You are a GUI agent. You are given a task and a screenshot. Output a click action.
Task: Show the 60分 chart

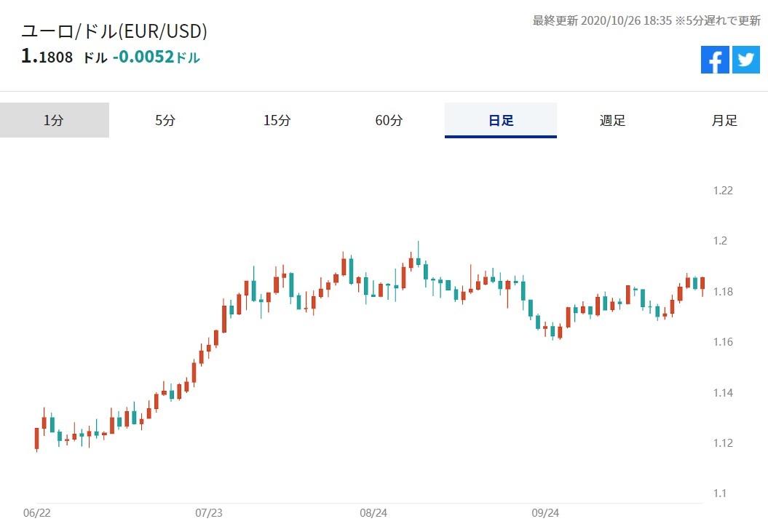[x=389, y=121]
